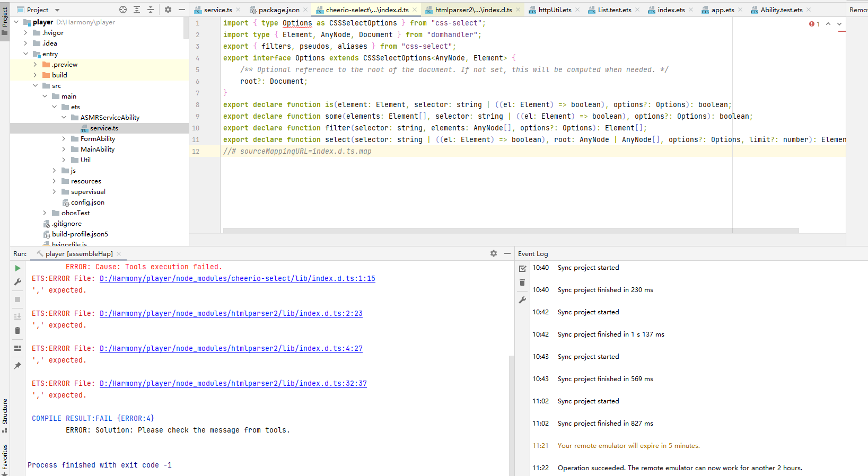Click scroll-to-end icon in Run panel

click(x=17, y=316)
